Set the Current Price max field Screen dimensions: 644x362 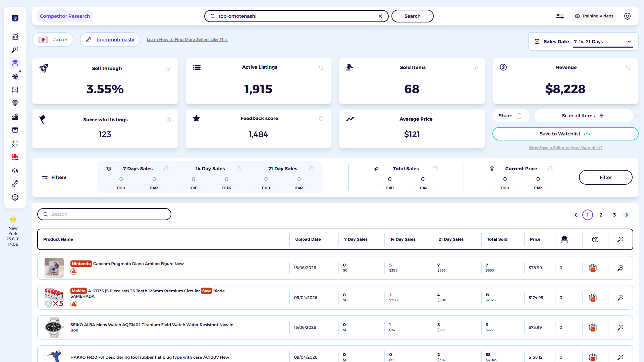click(538, 179)
